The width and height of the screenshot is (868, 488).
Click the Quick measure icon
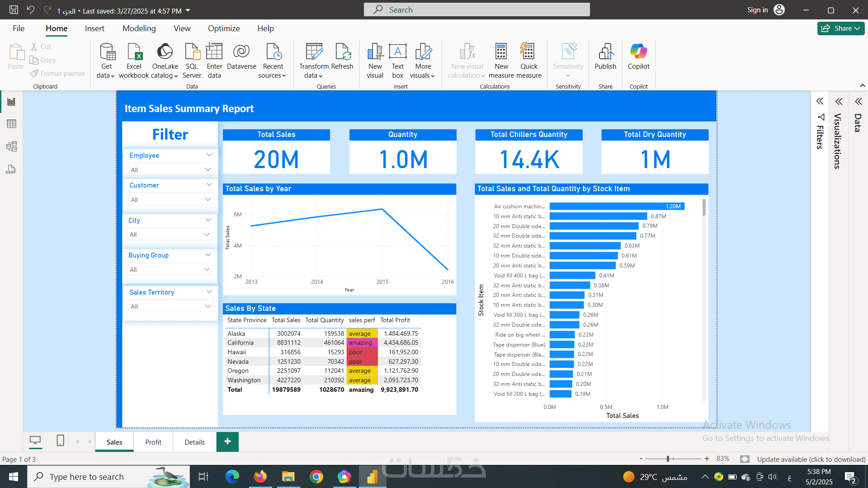[x=528, y=52]
